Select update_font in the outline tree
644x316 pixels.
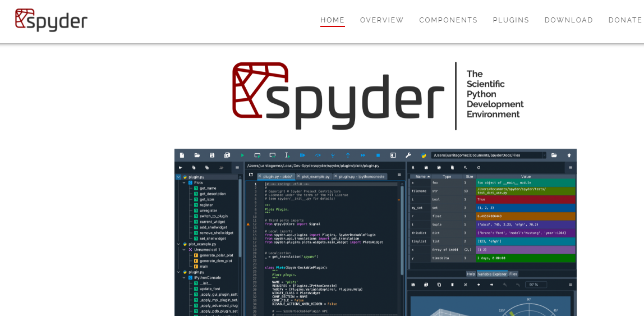[x=210, y=289]
